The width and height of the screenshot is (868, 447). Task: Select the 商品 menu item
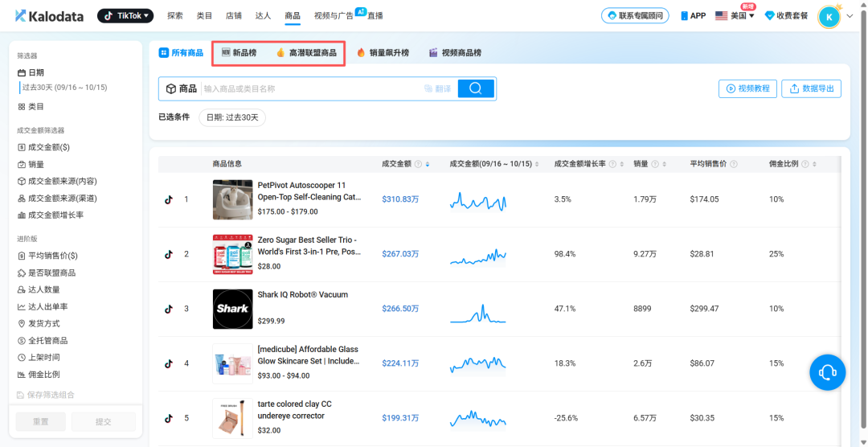[x=293, y=16]
